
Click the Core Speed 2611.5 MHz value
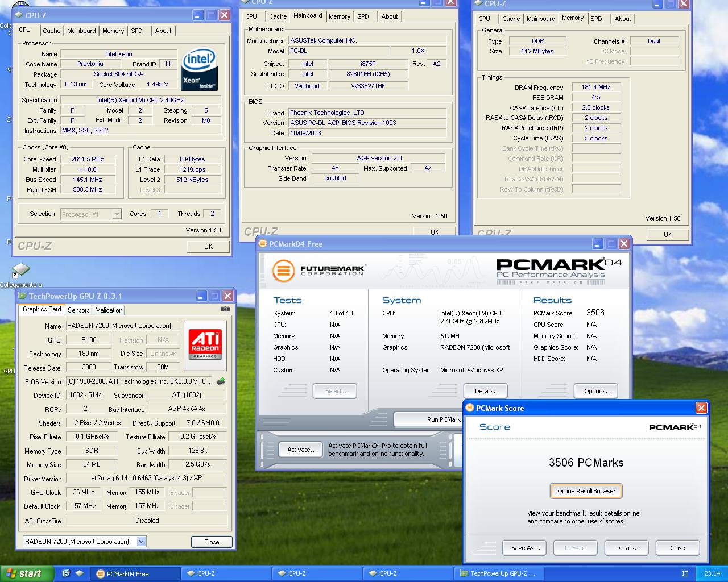click(x=88, y=159)
